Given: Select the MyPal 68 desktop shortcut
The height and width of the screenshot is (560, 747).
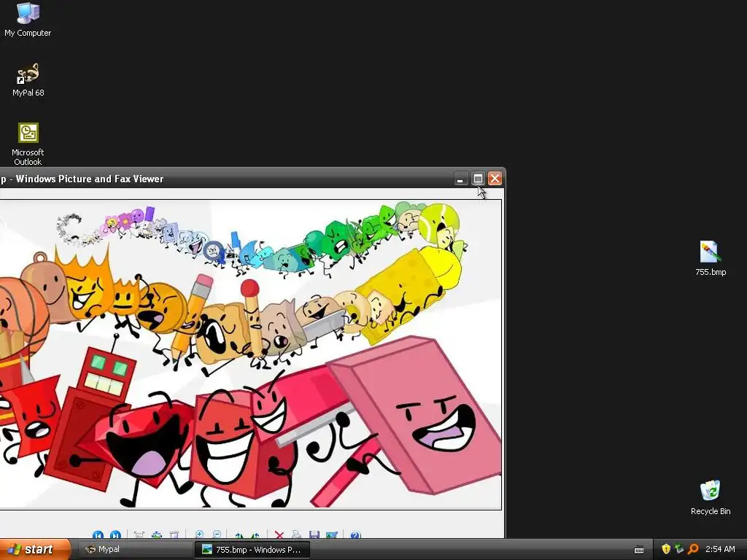Looking at the screenshot, I should coord(28,79).
